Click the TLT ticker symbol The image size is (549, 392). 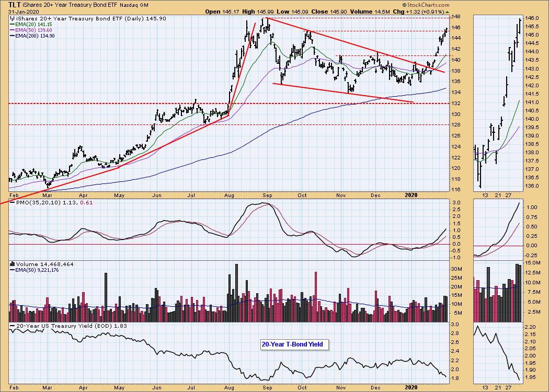[14, 5]
